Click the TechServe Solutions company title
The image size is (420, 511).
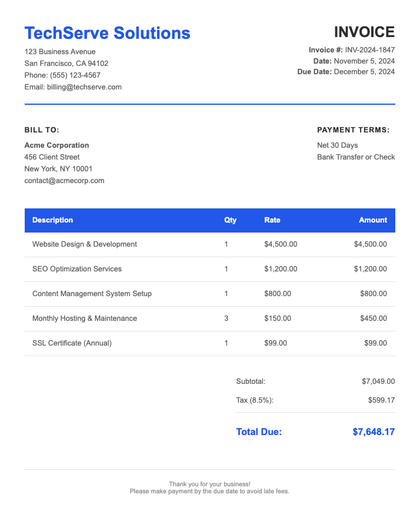tap(107, 33)
